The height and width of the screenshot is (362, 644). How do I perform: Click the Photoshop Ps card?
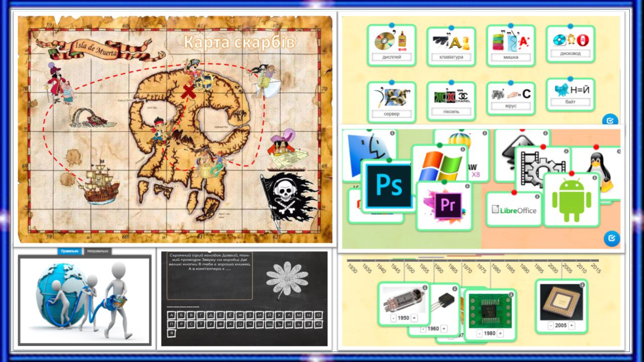click(x=388, y=186)
